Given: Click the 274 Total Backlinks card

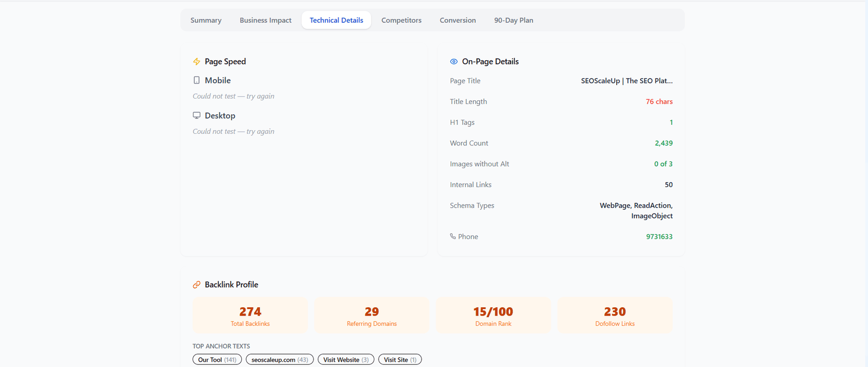Looking at the screenshot, I should pyautogui.click(x=250, y=316).
